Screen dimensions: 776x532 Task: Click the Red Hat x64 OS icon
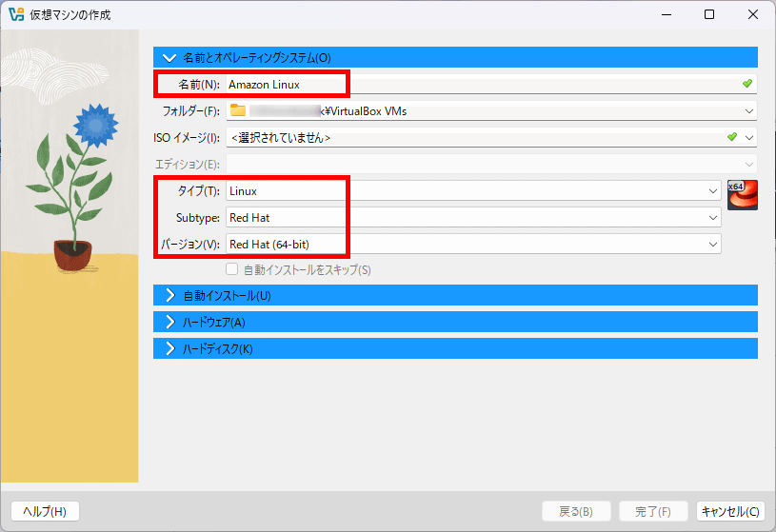[x=743, y=195]
